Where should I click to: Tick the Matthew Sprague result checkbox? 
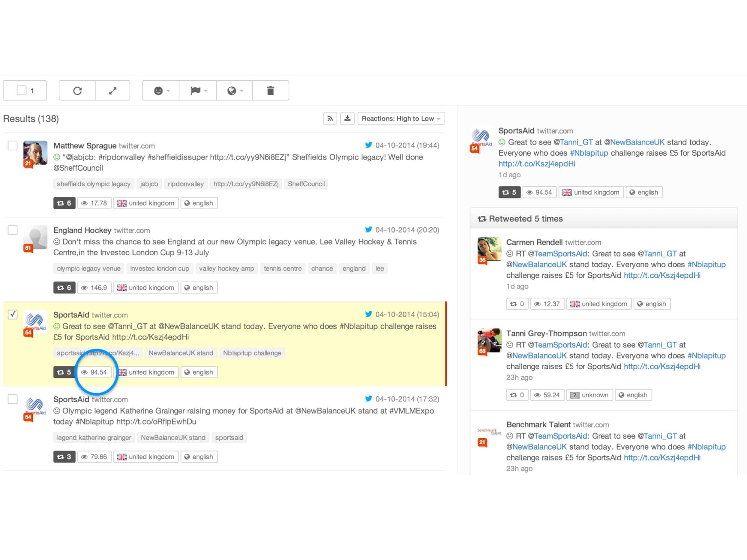(x=13, y=145)
